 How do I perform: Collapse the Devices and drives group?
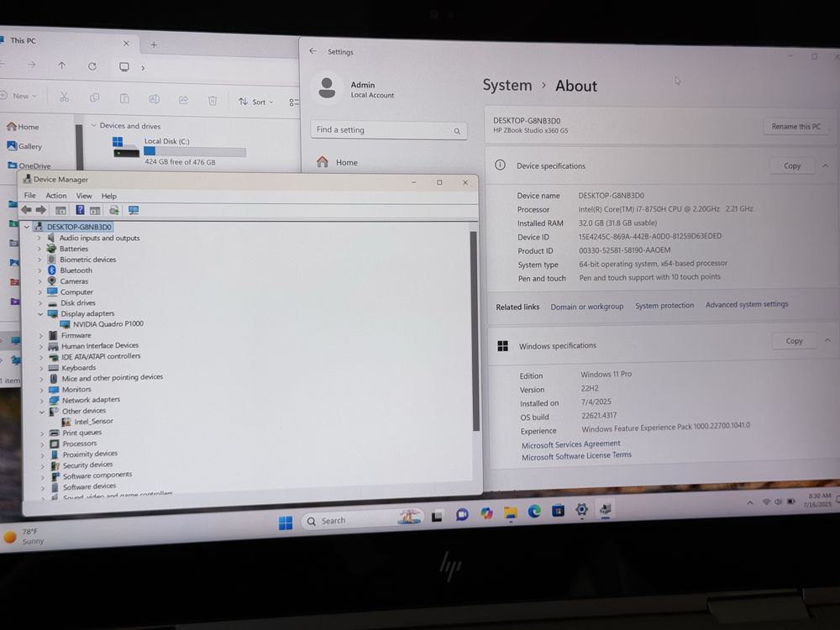click(x=94, y=125)
